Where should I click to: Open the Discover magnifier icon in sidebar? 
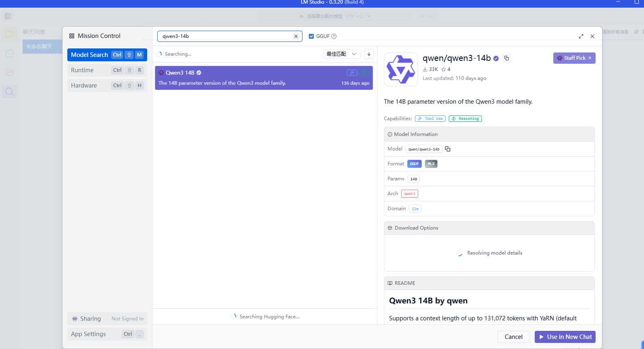coord(9,92)
